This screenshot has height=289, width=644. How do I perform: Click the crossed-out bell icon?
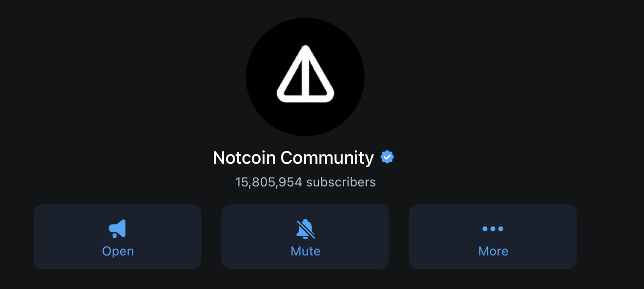305,229
